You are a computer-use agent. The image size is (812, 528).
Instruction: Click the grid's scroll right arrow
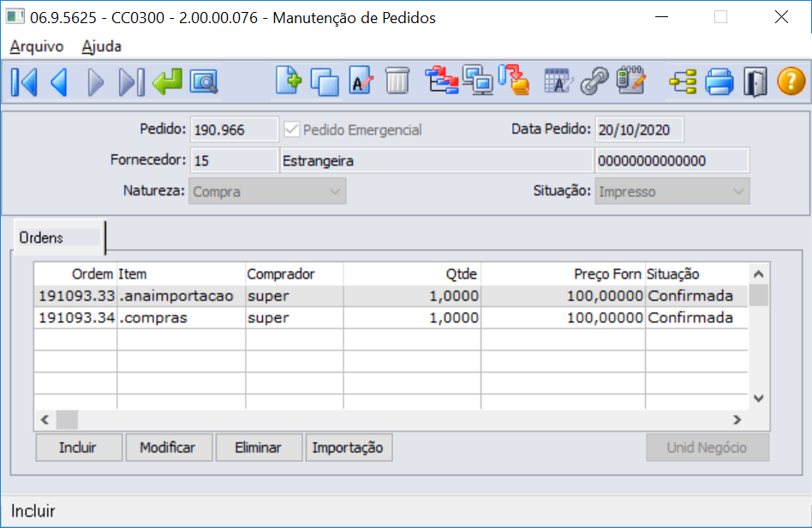pos(737,419)
